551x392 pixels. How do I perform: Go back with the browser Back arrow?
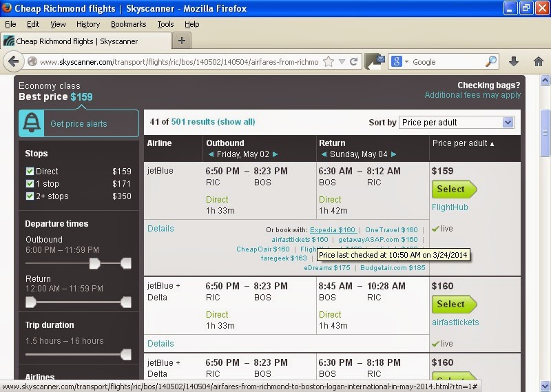(13, 61)
